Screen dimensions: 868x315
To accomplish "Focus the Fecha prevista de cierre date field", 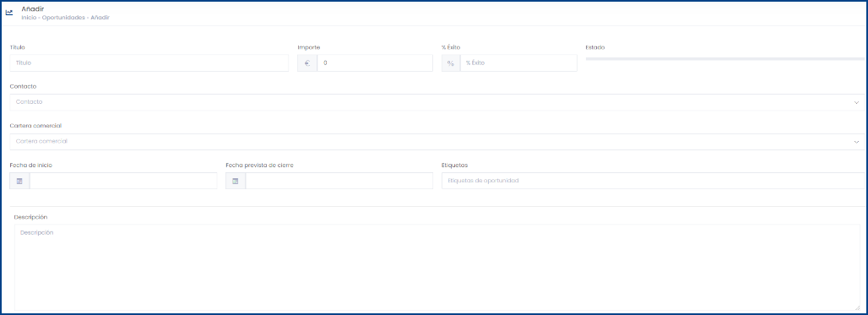I will (x=339, y=181).
